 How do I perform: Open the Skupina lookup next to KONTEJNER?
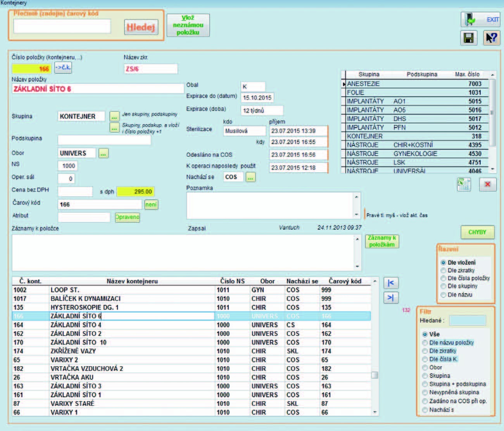click(114, 116)
